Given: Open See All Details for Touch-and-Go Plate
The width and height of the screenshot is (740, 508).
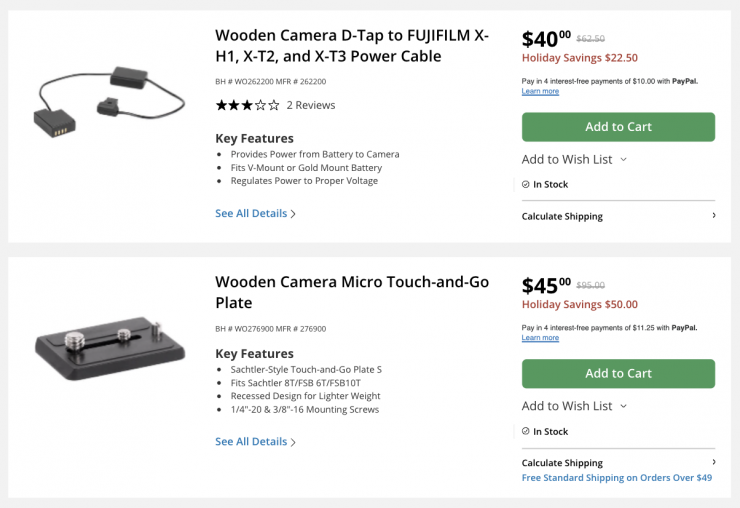Looking at the screenshot, I should click(251, 441).
